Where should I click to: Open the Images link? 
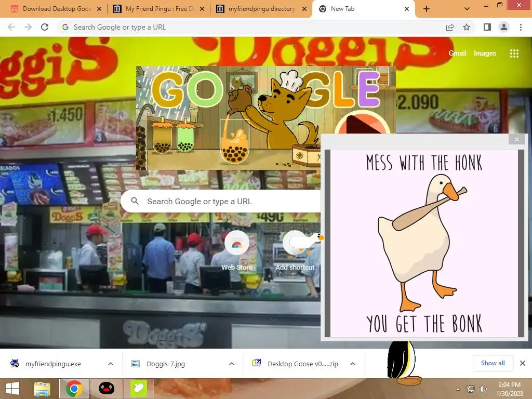click(485, 54)
